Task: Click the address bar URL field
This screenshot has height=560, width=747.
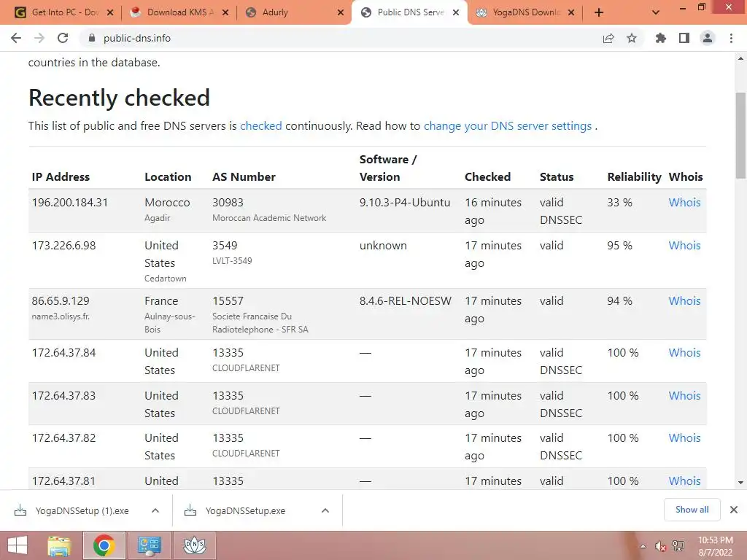Action: tap(348, 38)
